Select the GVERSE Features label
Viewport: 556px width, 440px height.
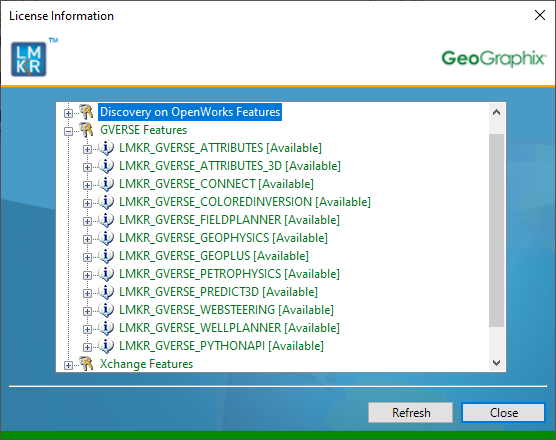pyautogui.click(x=143, y=130)
